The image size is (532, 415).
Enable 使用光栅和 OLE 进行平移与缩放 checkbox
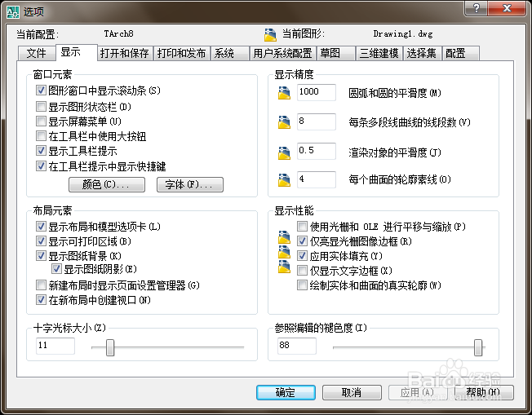point(302,227)
